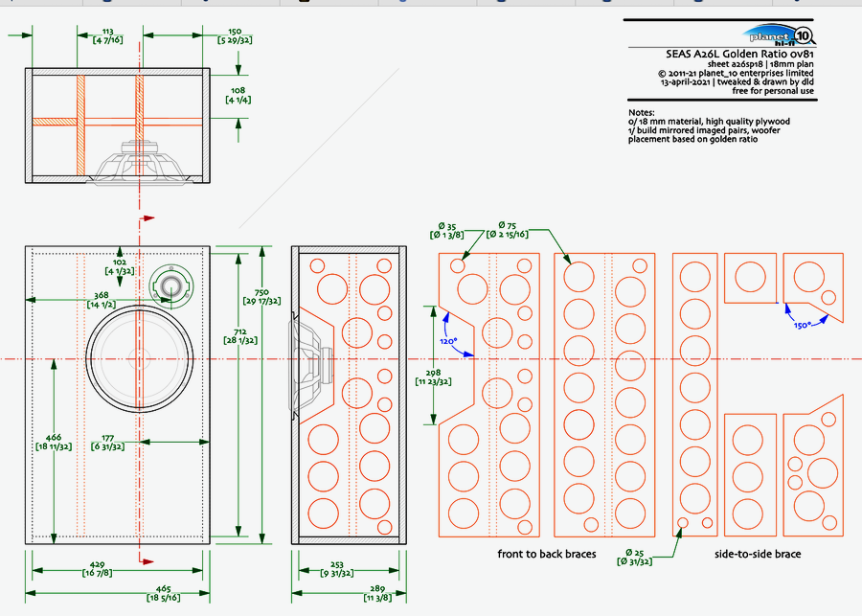Click the "466 [18 11/32]" dimension label

coord(54,443)
